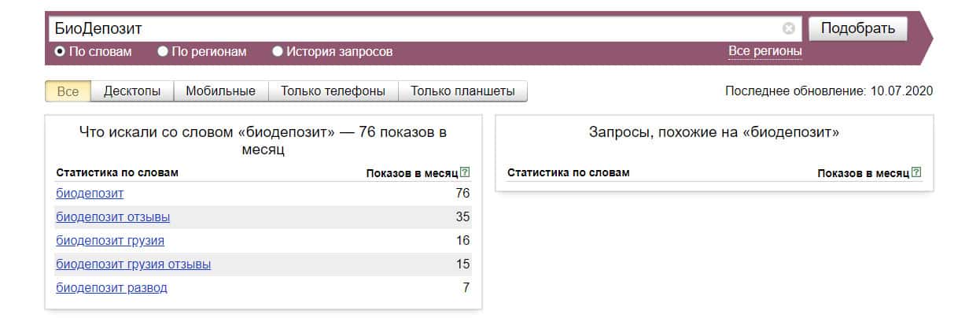Open the "биодепозит" keyword link
The image size is (980, 318).
click(x=90, y=194)
